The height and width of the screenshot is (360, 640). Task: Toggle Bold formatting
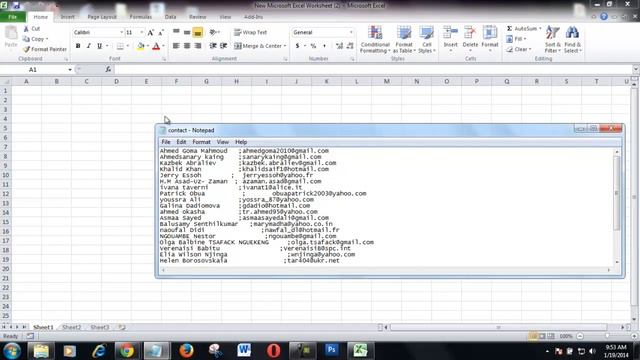[78, 46]
